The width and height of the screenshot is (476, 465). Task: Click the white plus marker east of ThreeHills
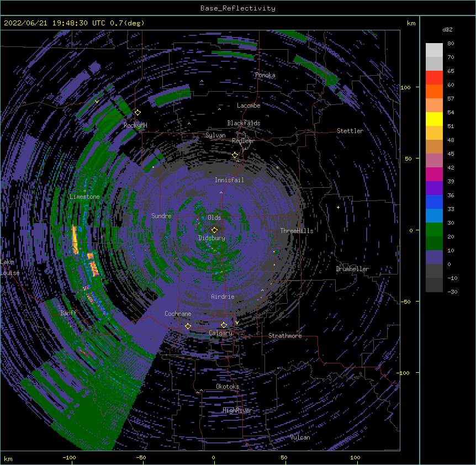(338, 207)
